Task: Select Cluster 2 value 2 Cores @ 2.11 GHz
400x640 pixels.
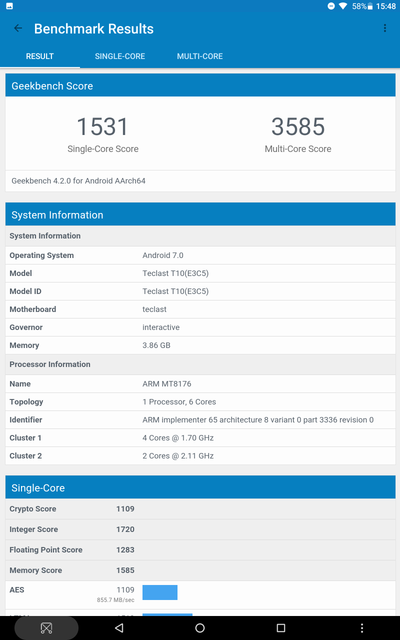Action: click(178, 456)
